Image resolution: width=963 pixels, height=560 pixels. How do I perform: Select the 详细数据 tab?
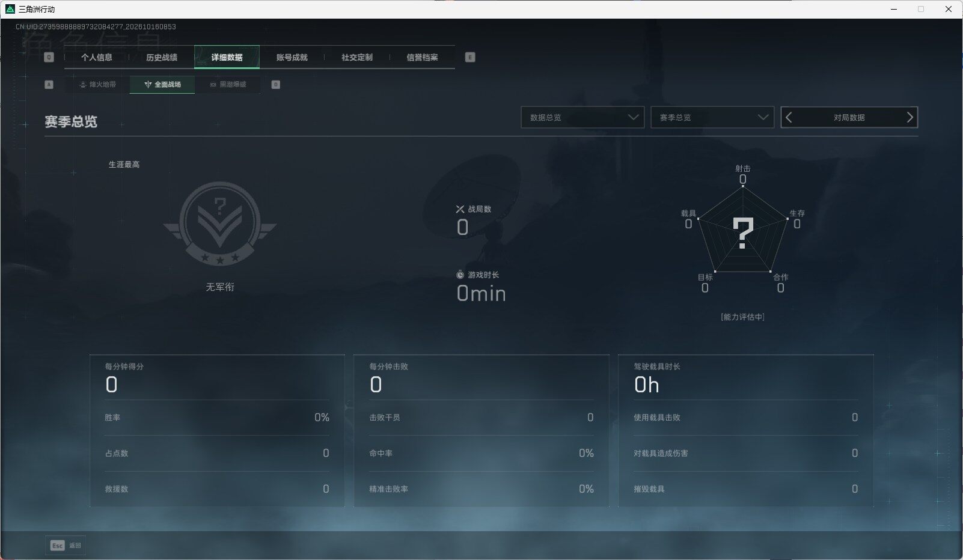[227, 57]
